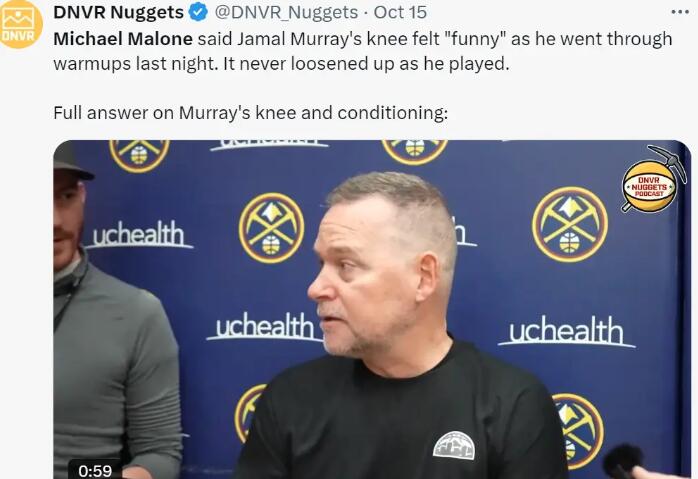Click the blue verified badge

[x=199, y=12]
